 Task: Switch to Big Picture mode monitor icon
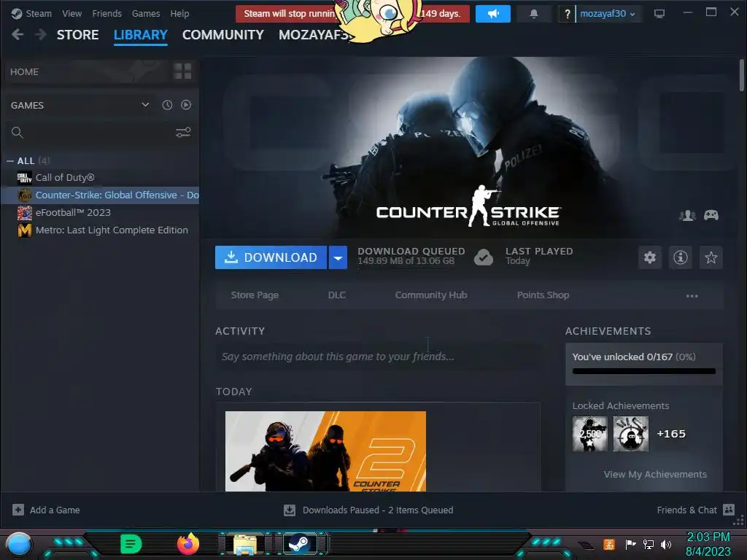[659, 13]
